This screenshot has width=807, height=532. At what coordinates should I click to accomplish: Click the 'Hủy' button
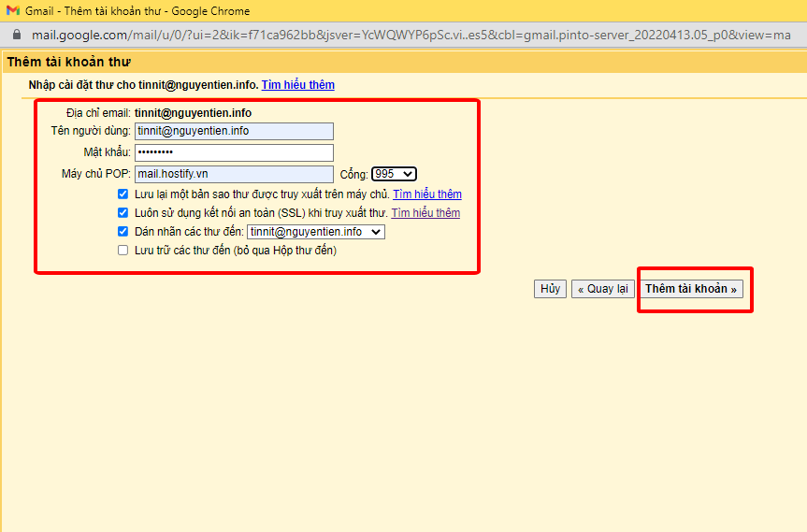pyautogui.click(x=550, y=289)
